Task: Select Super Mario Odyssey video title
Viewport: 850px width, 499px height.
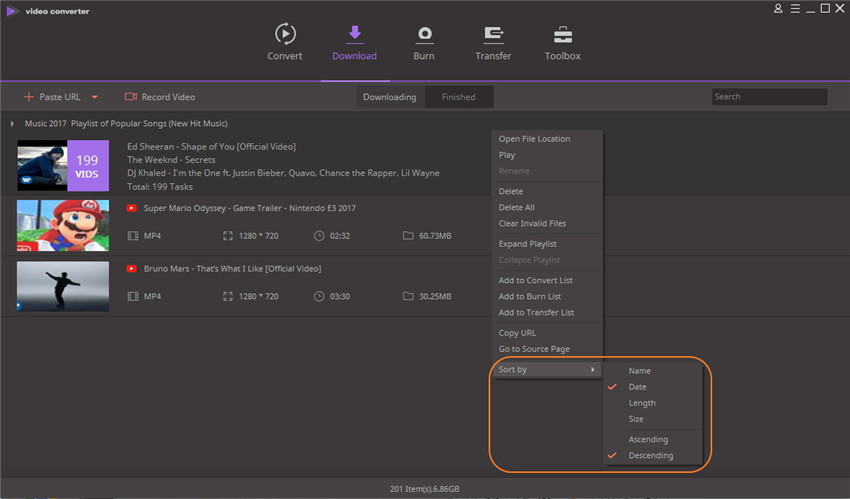Action: (249, 208)
